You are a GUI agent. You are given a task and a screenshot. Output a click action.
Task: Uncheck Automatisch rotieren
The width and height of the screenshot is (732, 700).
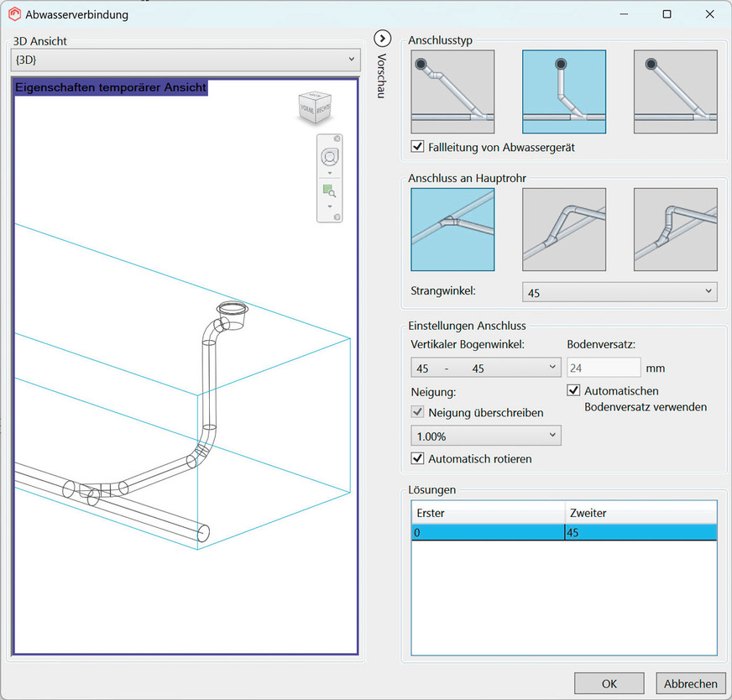click(x=418, y=459)
